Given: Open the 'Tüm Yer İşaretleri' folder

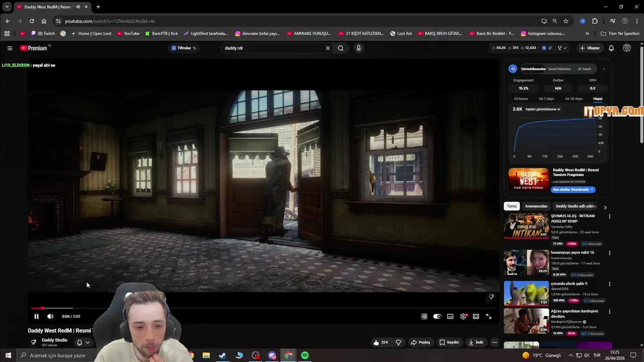Looking at the screenshot, I should pyautogui.click(x=620, y=34).
